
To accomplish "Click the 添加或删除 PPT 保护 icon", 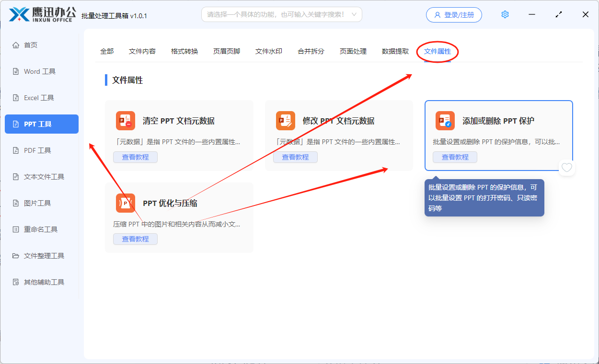I will [x=445, y=121].
